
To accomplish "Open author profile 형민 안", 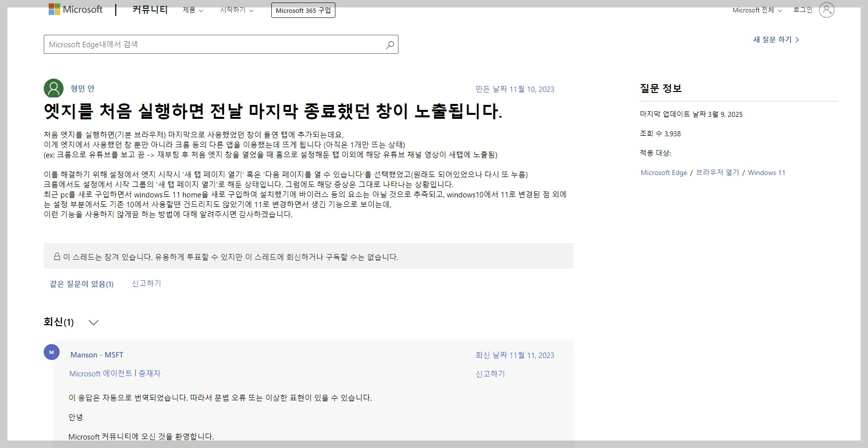I will coord(82,89).
